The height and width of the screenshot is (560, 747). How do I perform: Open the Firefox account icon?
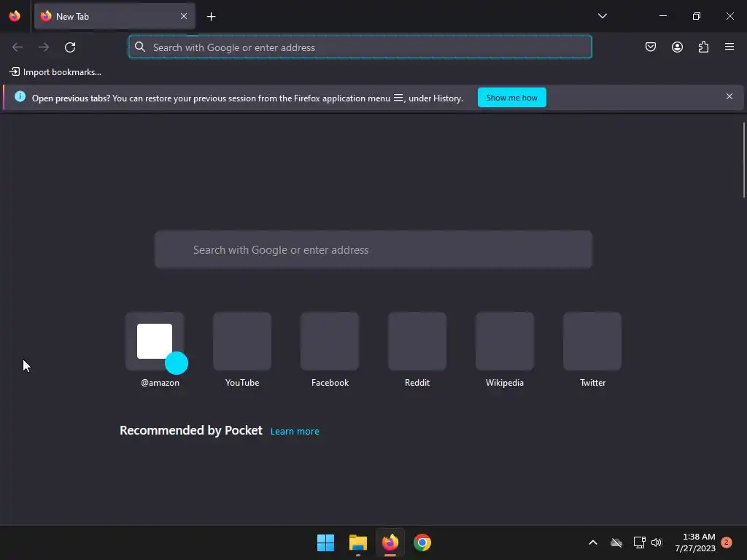pos(677,47)
